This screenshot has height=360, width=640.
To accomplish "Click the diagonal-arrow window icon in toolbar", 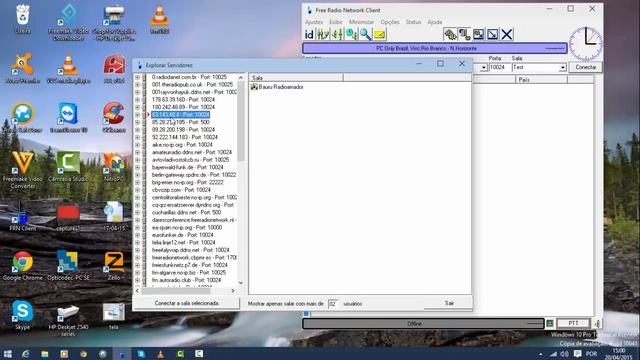I will (x=493, y=35).
